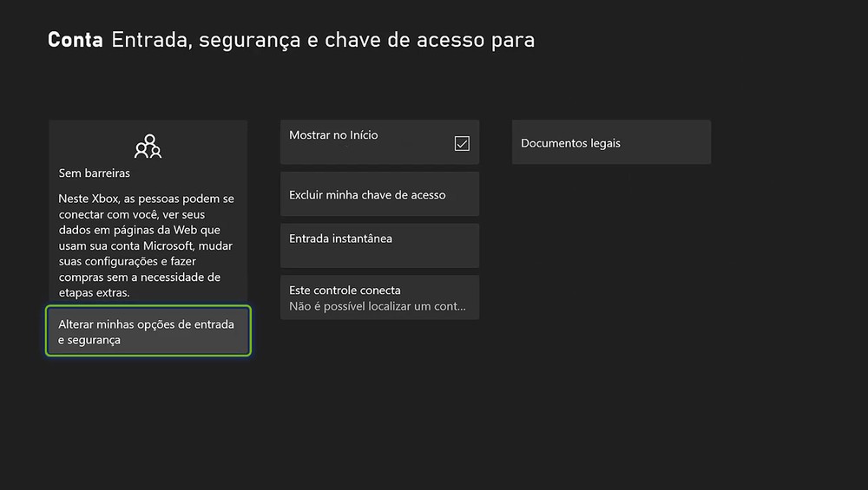The image size is (868, 490).
Task: Click the bold Conta heading
Action: [76, 40]
